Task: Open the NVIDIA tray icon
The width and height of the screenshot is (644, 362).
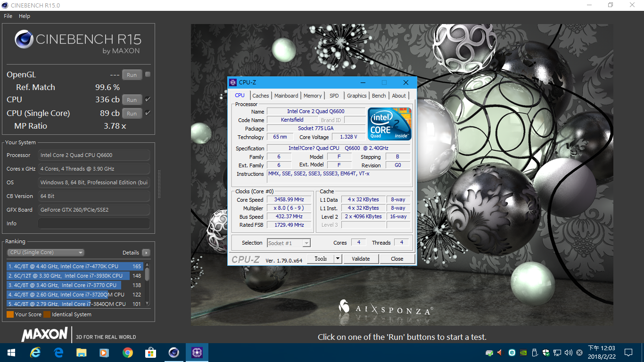Action: [x=523, y=353]
